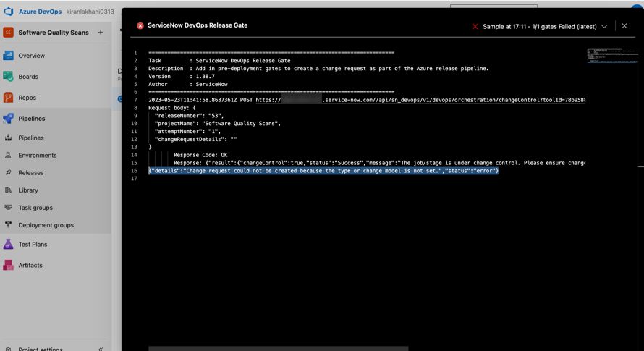Open Environments
Screen dimensions: 644x351
[38, 156]
